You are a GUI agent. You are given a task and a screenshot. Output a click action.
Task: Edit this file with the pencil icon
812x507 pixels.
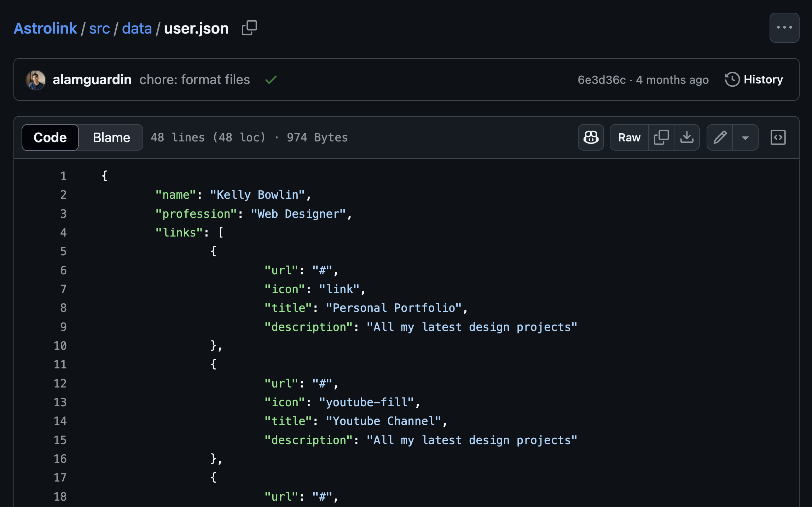coord(719,137)
